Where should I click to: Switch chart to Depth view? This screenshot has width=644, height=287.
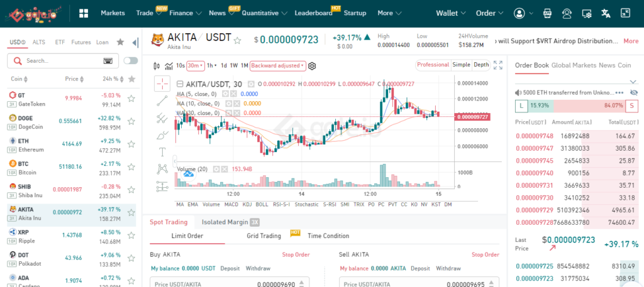481,65
